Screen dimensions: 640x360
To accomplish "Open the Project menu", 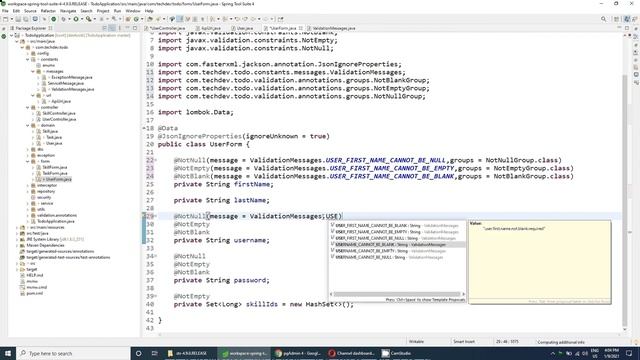I will coord(103,11).
